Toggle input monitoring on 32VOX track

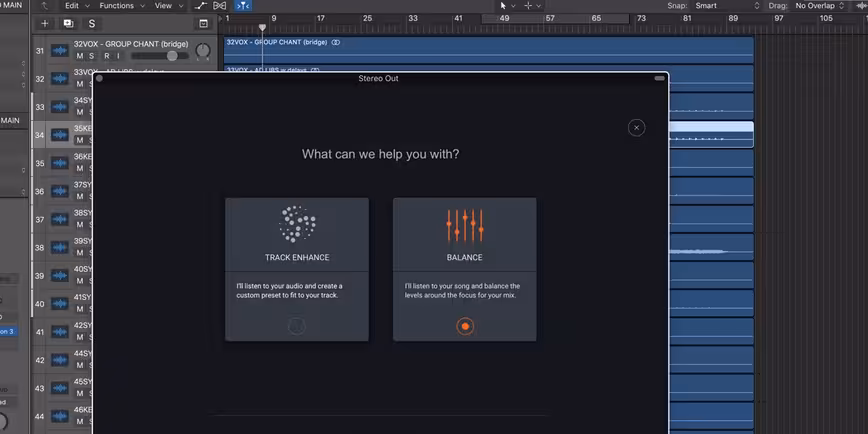[x=118, y=56]
